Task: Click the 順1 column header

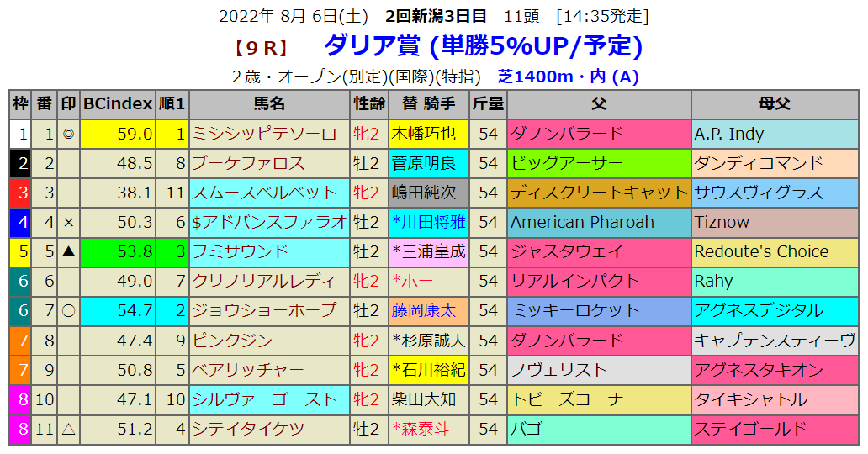Action: point(172,104)
